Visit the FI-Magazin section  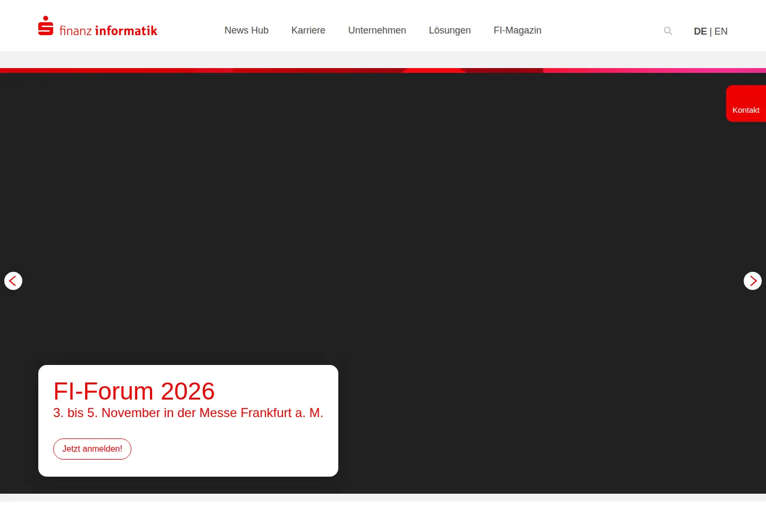pyautogui.click(x=518, y=30)
